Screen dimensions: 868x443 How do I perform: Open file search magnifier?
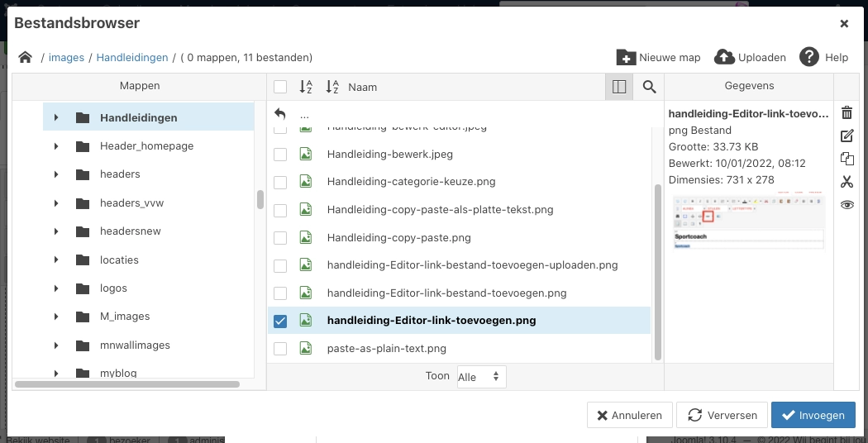[x=649, y=87]
